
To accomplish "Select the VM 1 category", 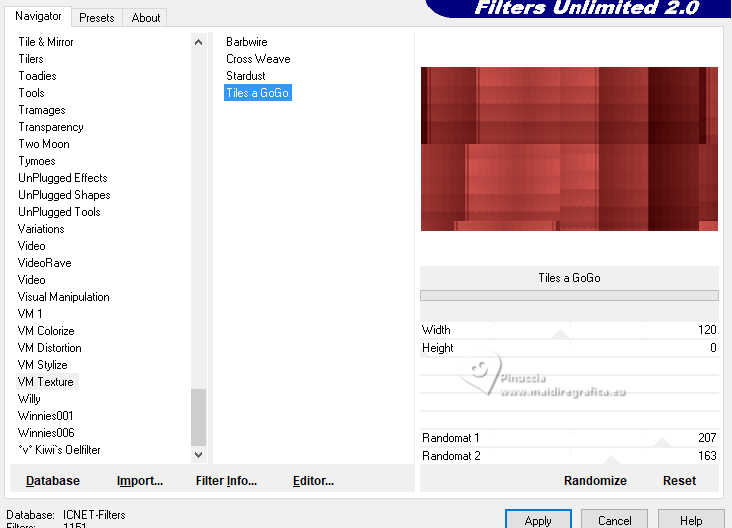I will coord(30,314).
